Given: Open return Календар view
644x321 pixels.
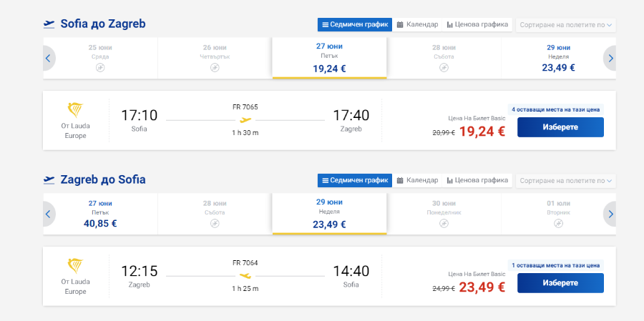Looking at the screenshot, I should [417, 180].
